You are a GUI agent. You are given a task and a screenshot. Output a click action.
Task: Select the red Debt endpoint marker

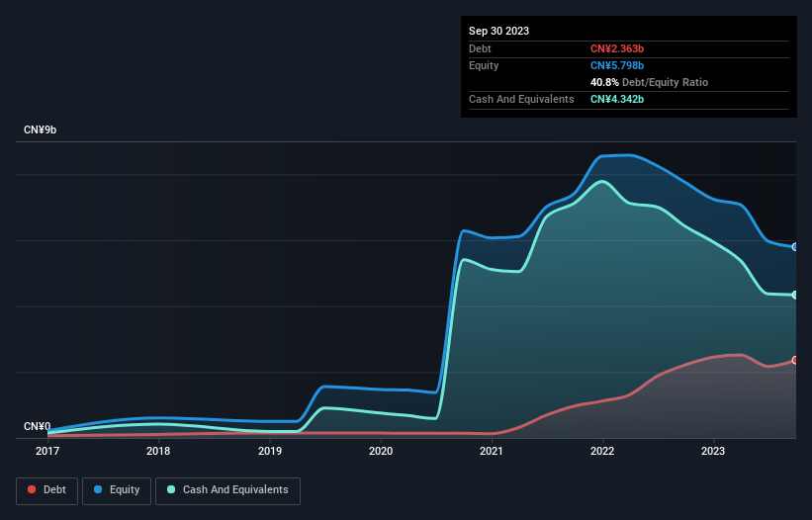795,360
